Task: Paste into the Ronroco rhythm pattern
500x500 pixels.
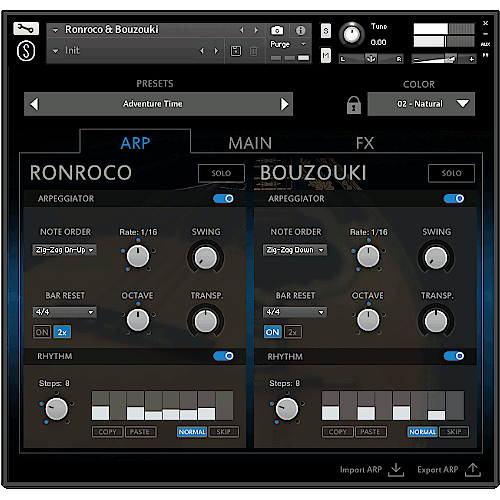Action: click(140, 432)
